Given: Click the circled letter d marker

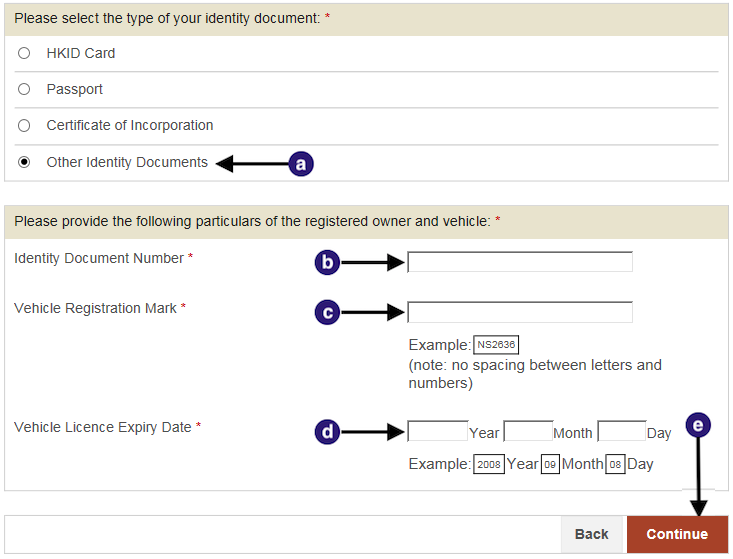Looking at the screenshot, I should (x=327, y=431).
